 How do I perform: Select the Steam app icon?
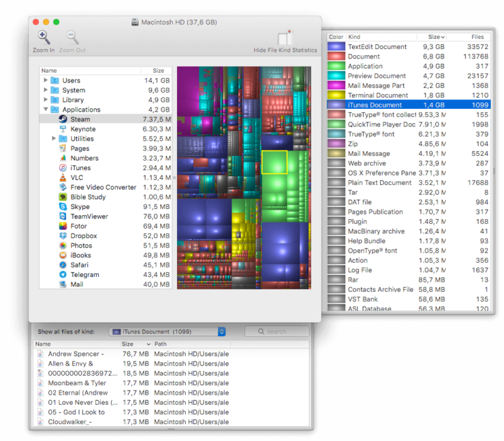tap(63, 119)
